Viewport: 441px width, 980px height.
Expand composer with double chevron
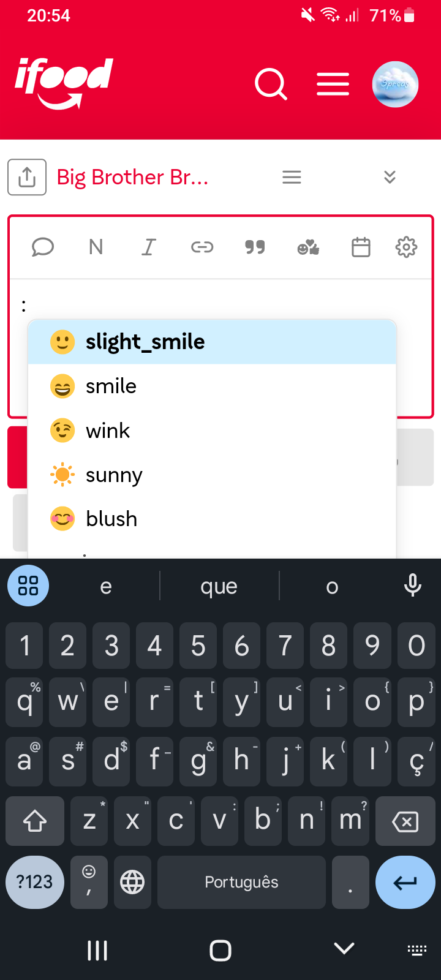click(390, 177)
